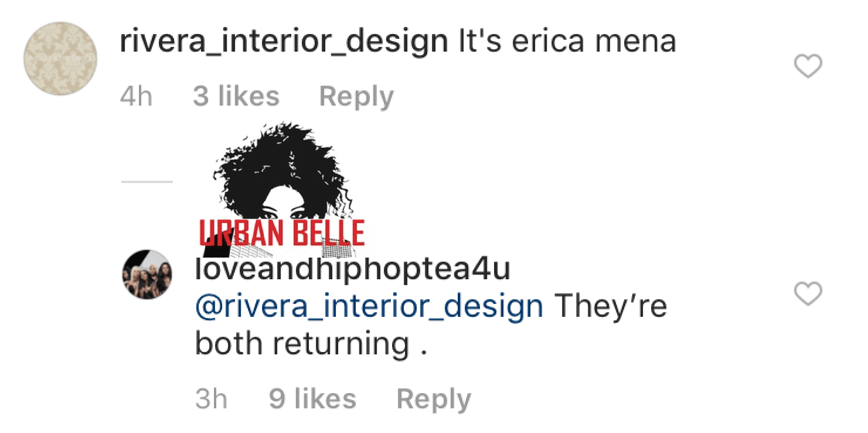Open the loveandhiphoptea4u username link
This screenshot has width=868, height=433.
coord(353,270)
